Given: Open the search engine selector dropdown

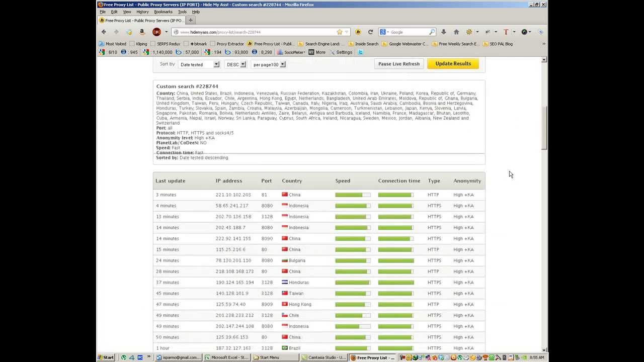Looking at the screenshot, I should pyautogui.click(x=384, y=32).
